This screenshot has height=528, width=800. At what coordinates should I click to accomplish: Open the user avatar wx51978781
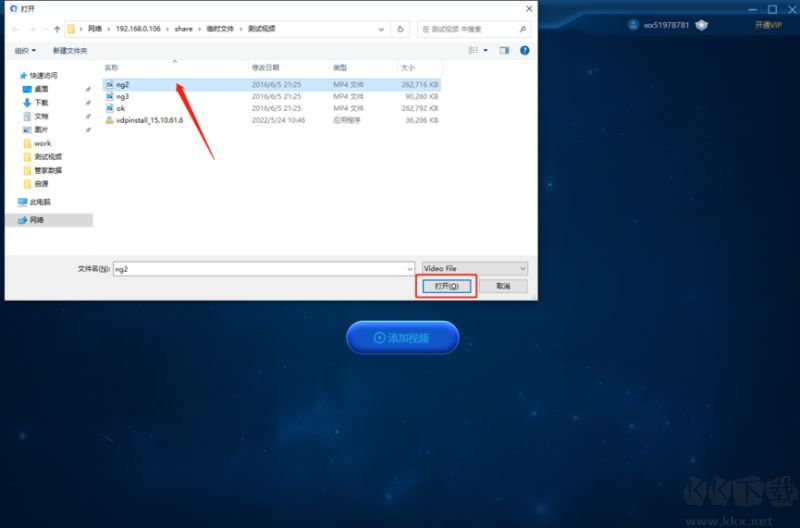click(633, 24)
